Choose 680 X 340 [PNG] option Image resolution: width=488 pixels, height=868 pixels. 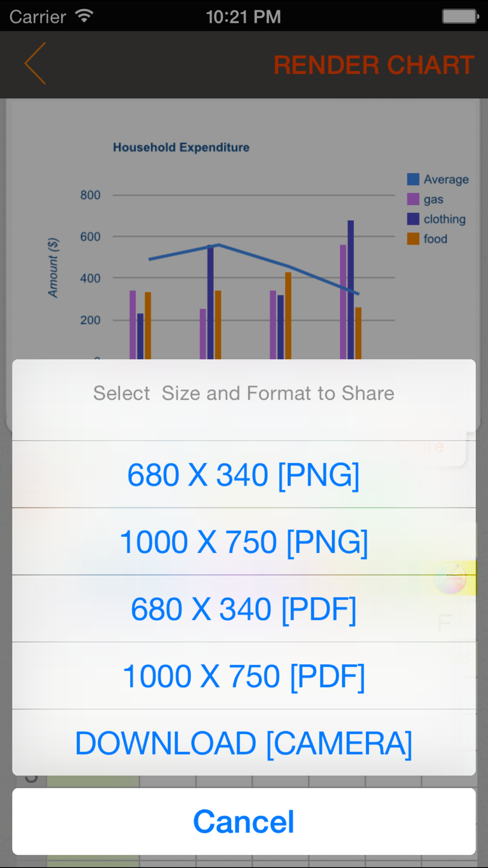tap(244, 475)
